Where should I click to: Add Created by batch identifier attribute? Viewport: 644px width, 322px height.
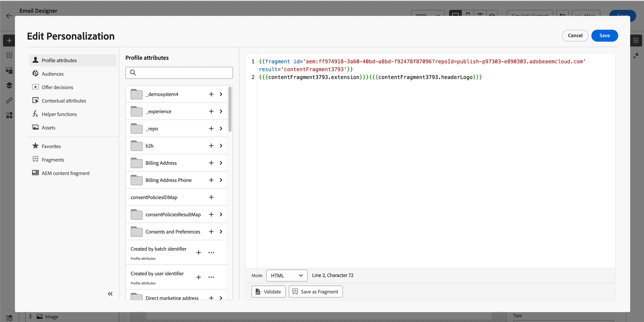point(198,253)
